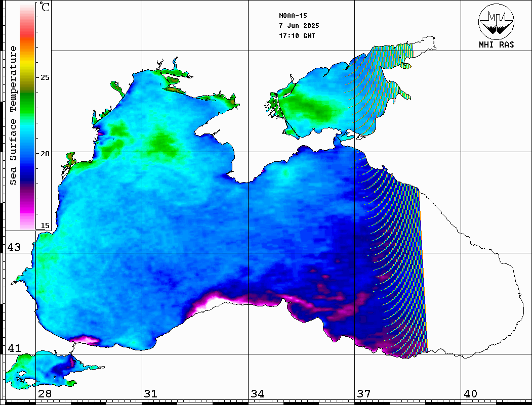Click the longitude label 31
532x405 pixels.
pyautogui.click(x=151, y=394)
